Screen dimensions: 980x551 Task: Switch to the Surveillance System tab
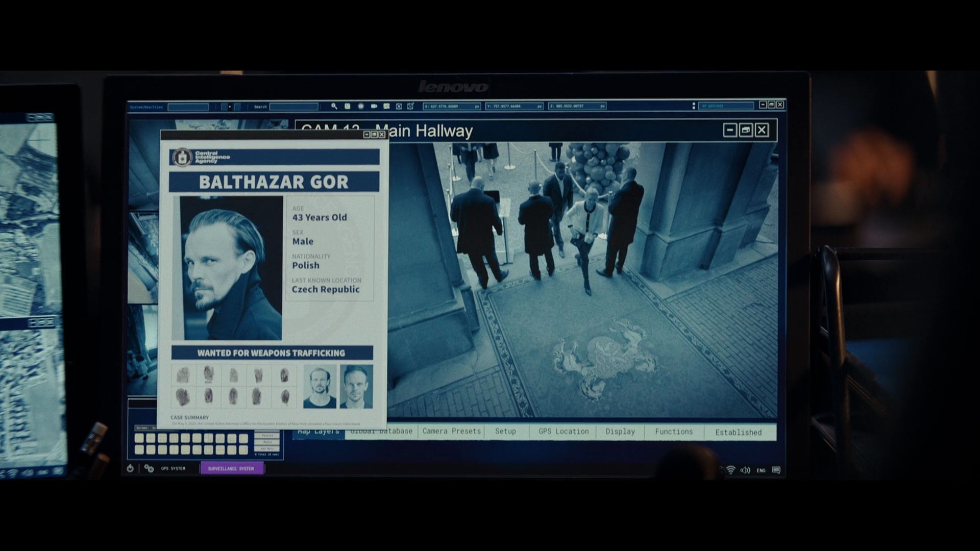point(232,468)
